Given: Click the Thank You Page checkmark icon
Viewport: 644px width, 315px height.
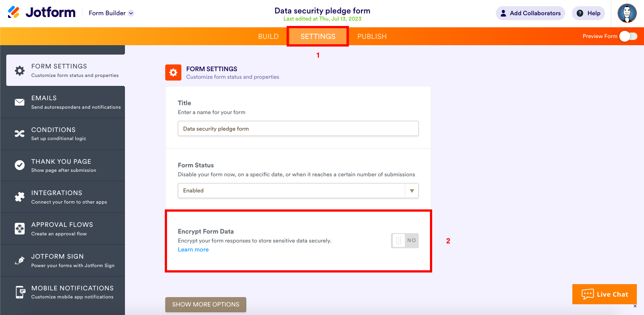Looking at the screenshot, I should (x=20, y=165).
